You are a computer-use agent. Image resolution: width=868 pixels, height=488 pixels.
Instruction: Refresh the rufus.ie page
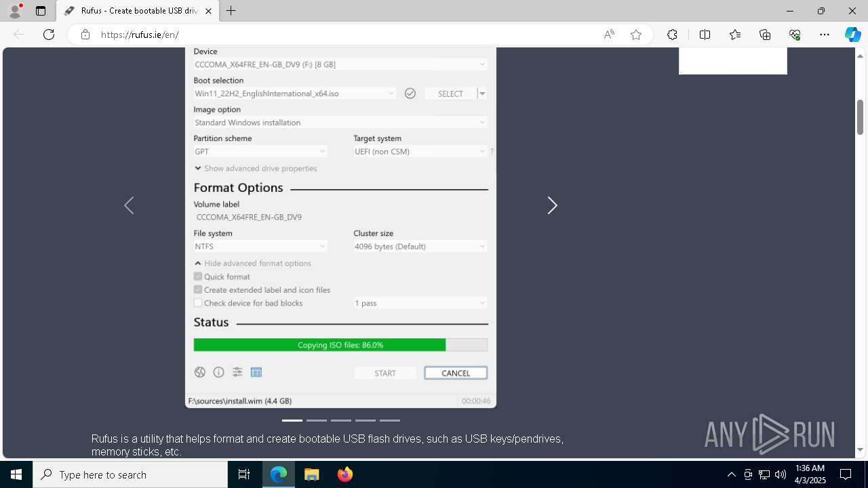[x=49, y=35]
